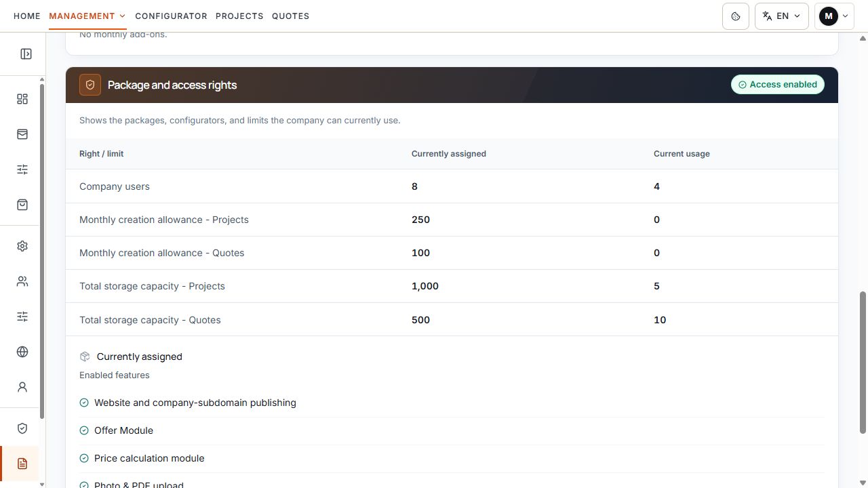
Task: Open the M user avatar menu
Action: (x=834, y=16)
